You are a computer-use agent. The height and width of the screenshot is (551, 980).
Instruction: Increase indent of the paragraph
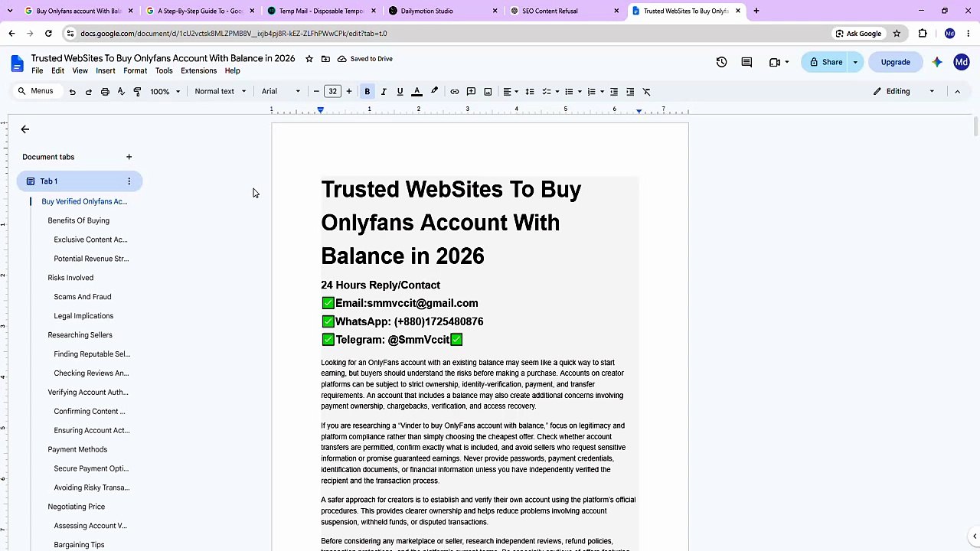tap(630, 92)
